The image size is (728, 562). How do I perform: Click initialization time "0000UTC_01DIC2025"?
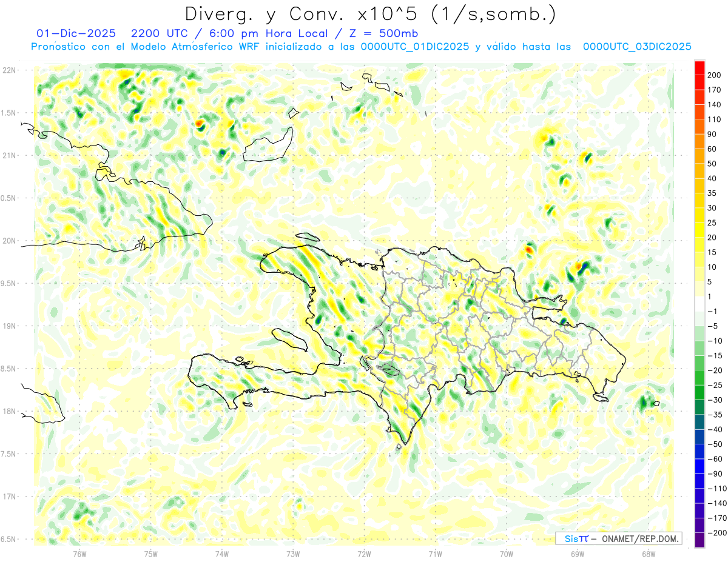tap(415, 47)
